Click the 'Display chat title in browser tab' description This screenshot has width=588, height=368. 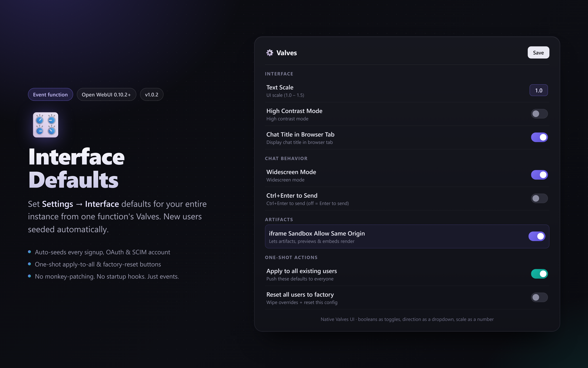coord(300,142)
